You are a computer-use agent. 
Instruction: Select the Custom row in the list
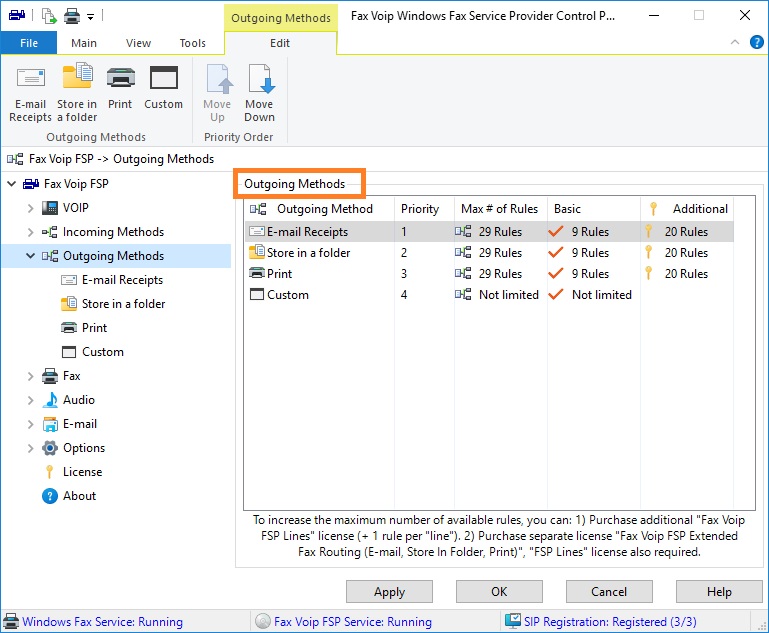[489, 295]
